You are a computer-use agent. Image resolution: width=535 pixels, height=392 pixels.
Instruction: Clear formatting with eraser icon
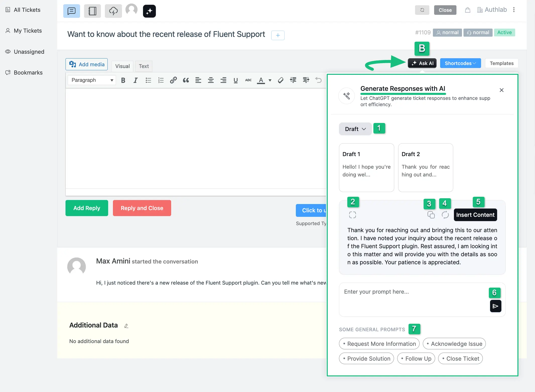(281, 80)
